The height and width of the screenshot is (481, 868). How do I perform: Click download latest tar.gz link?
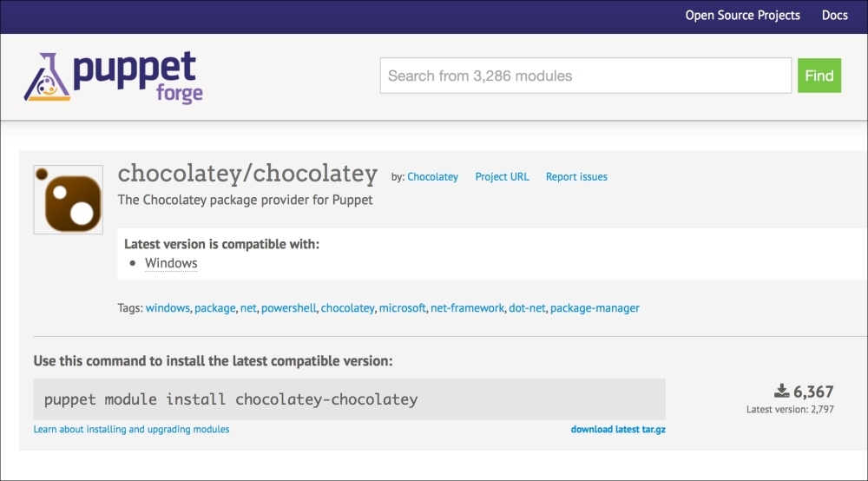(618, 429)
